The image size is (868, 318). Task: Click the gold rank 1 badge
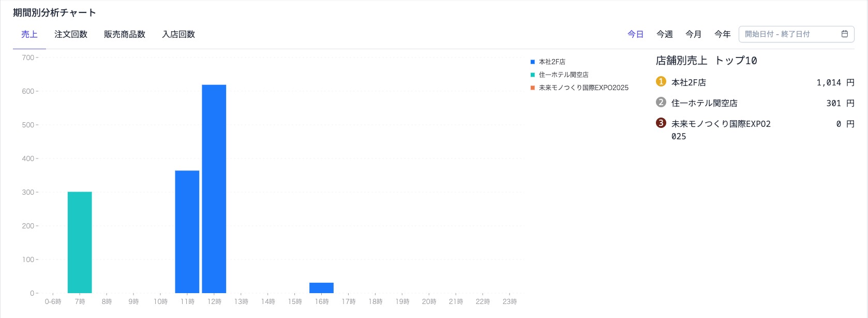tap(661, 82)
